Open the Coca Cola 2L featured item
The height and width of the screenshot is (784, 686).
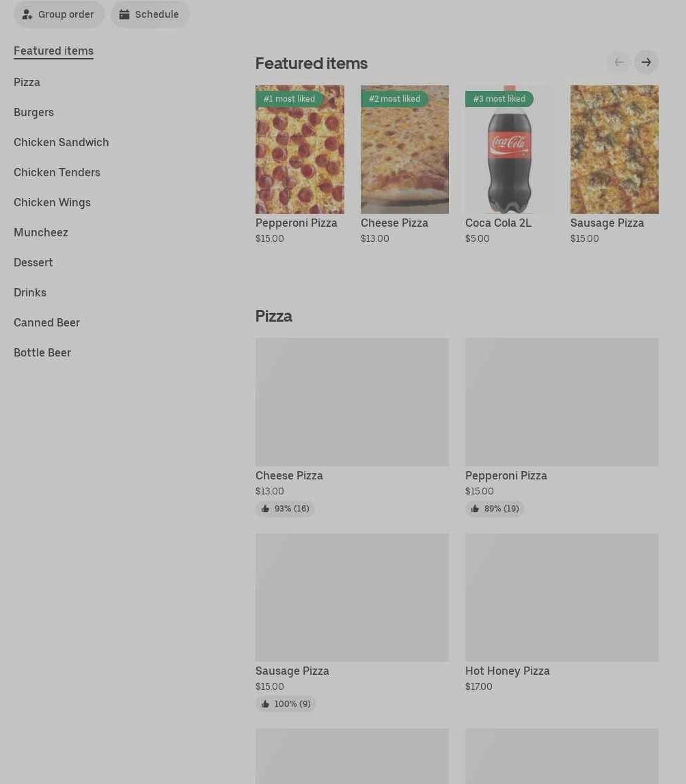tap(509, 150)
